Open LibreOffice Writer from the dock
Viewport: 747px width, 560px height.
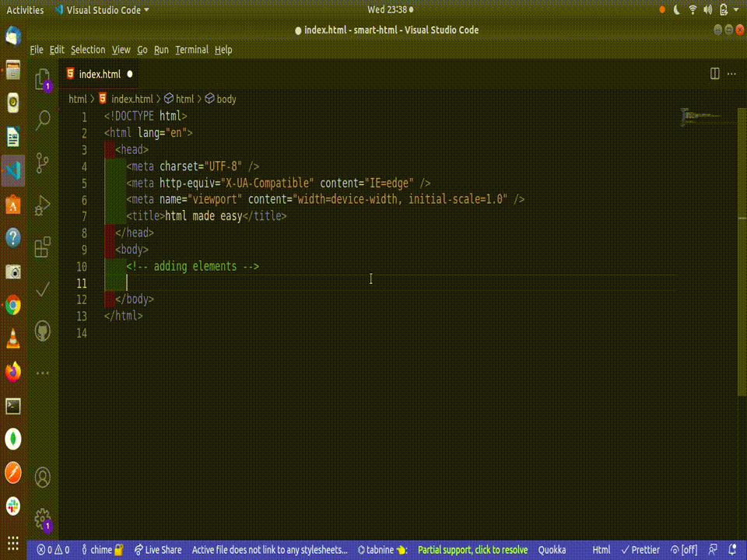pyautogui.click(x=13, y=137)
